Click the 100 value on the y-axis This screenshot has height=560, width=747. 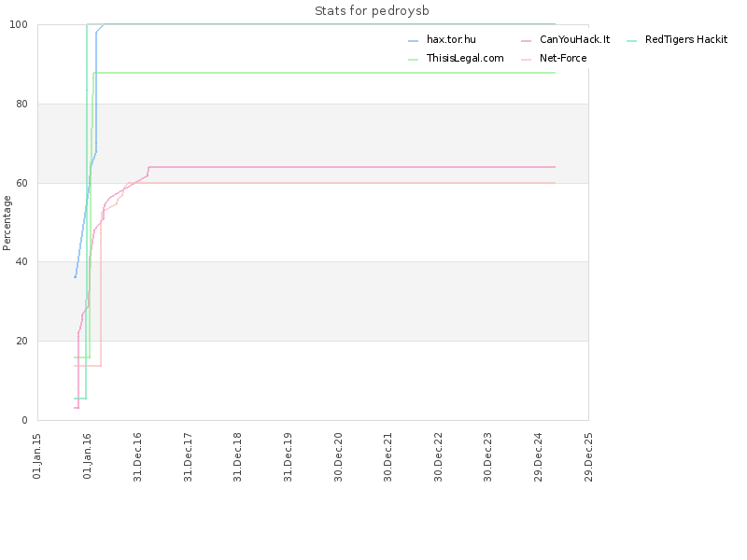pyautogui.click(x=19, y=25)
